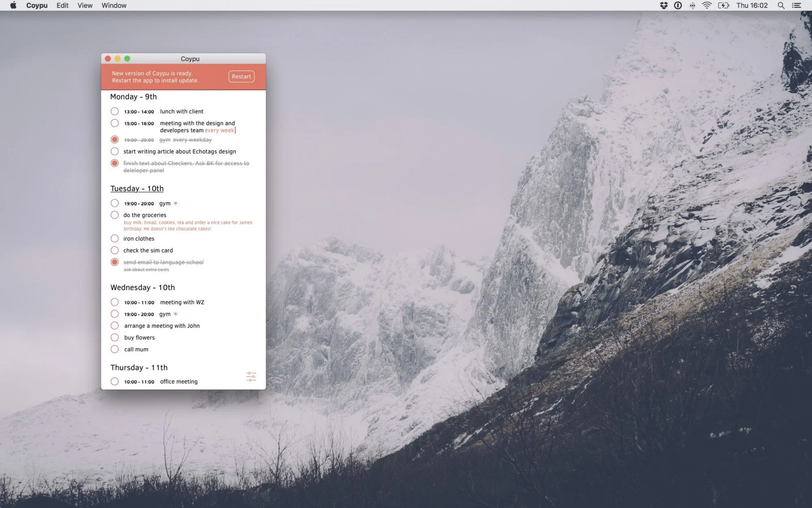Click the recurring asterisk next to Tuesday gym
812x508 pixels.
coord(175,203)
